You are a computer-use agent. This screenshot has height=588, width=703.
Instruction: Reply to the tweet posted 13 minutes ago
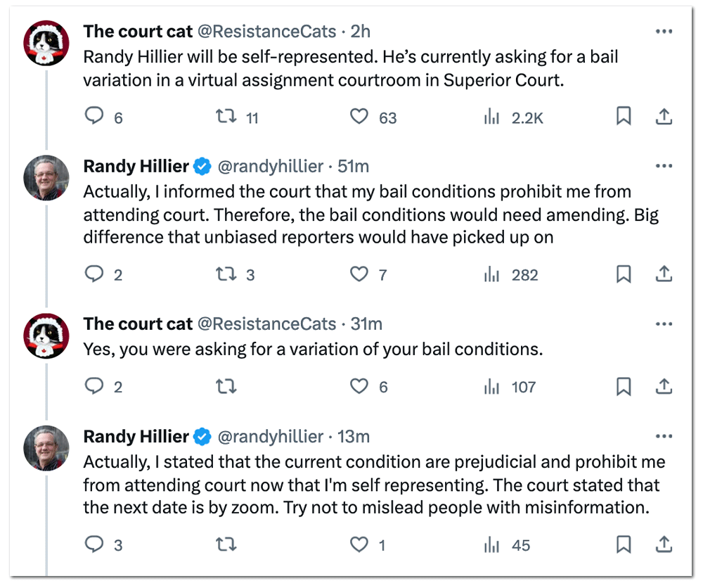[94, 544]
